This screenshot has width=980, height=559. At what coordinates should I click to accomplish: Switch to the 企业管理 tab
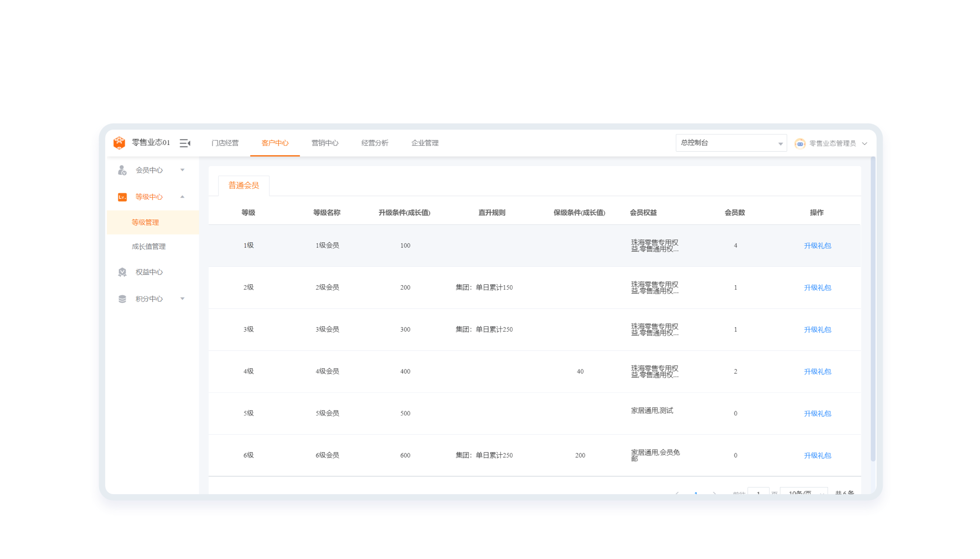pyautogui.click(x=425, y=143)
